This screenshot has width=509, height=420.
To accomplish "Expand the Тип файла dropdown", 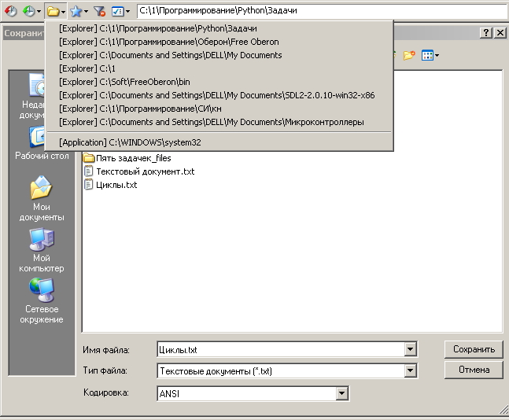I will pyautogui.click(x=409, y=370).
